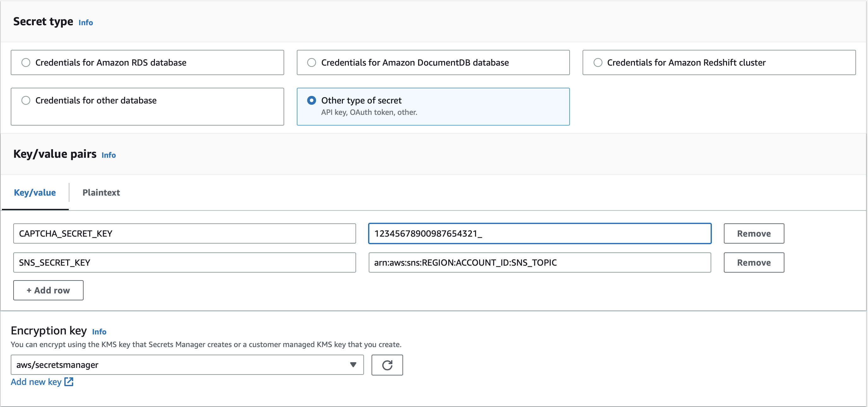The height and width of the screenshot is (407, 868).
Task: Click the SNS topic ARN value field
Action: pos(539,262)
